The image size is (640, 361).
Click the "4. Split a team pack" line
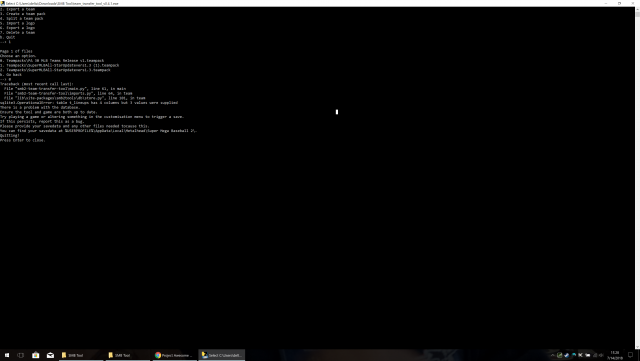pos(22,18)
